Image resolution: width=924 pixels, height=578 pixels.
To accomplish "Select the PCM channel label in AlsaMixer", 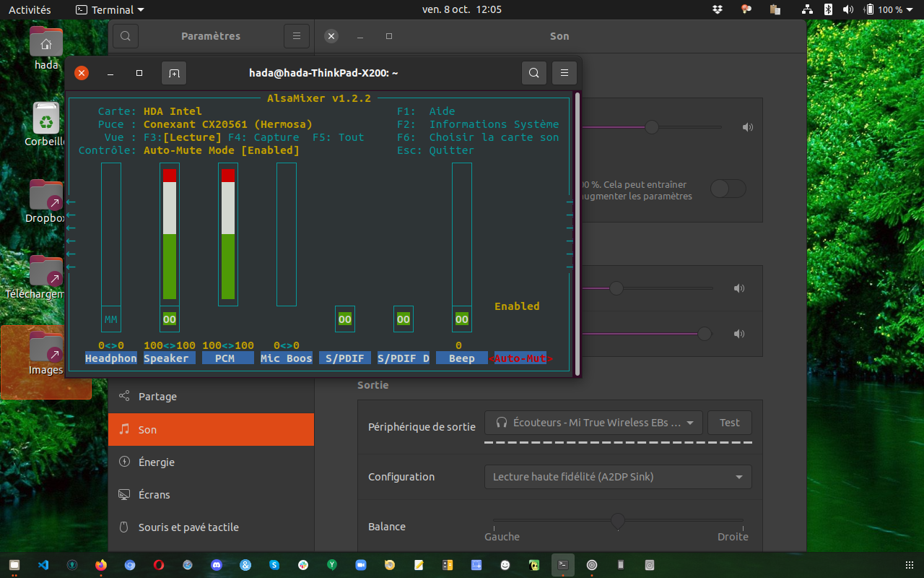I will (228, 358).
